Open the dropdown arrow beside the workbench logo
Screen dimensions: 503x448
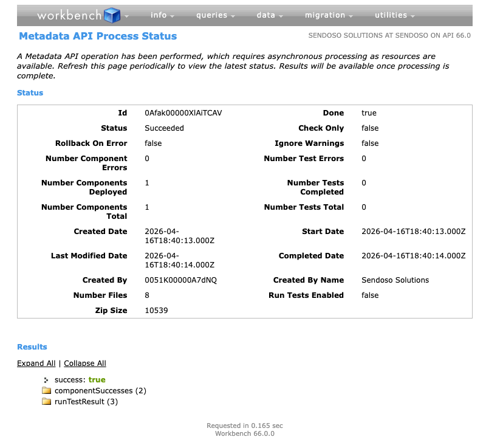pyautogui.click(x=127, y=16)
